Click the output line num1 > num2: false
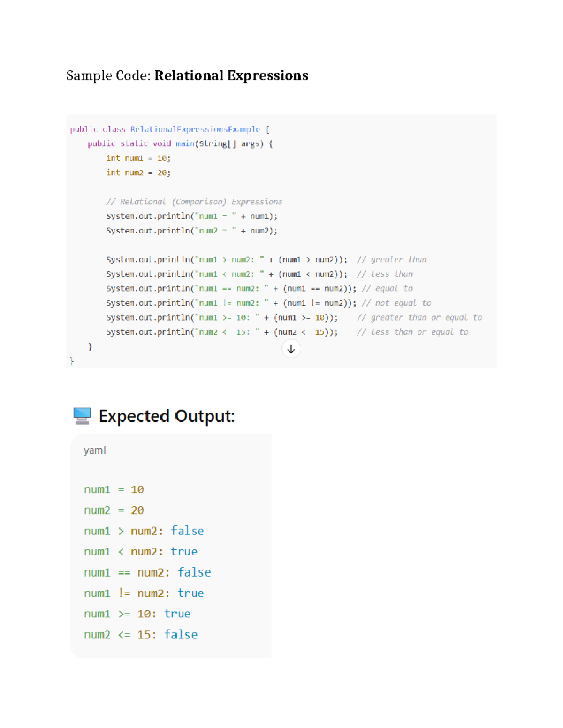Screen dimensions: 563x728 tap(143, 531)
